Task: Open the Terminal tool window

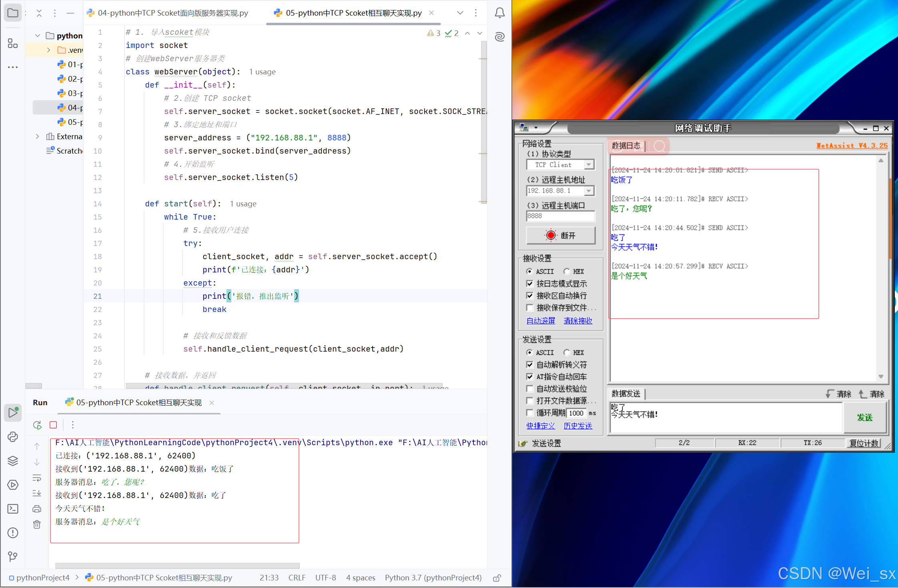Action: point(12,508)
